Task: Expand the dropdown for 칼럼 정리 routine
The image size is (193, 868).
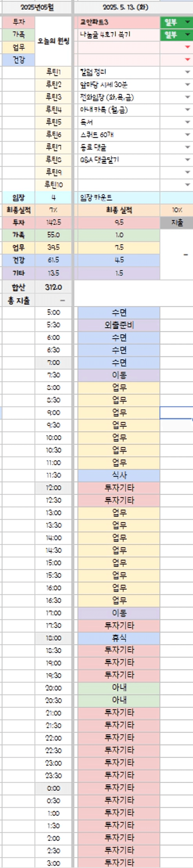Action: tap(188, 72)
